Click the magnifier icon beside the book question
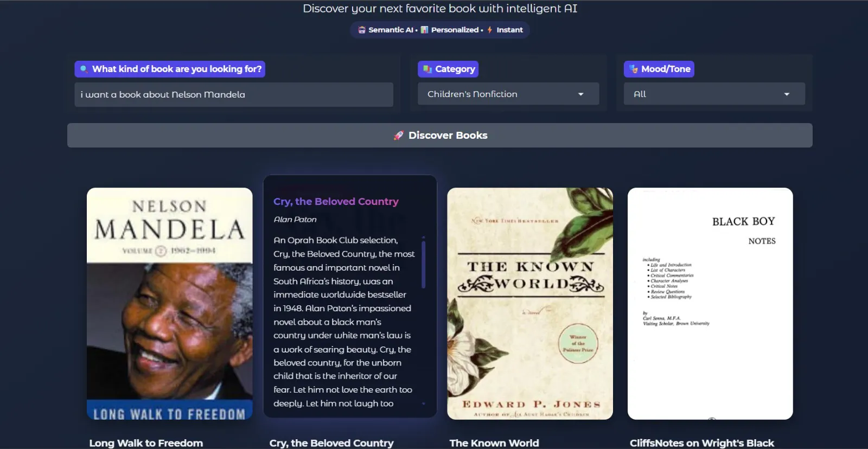Screen dimensions: 868x449 (x=84, y=69)
